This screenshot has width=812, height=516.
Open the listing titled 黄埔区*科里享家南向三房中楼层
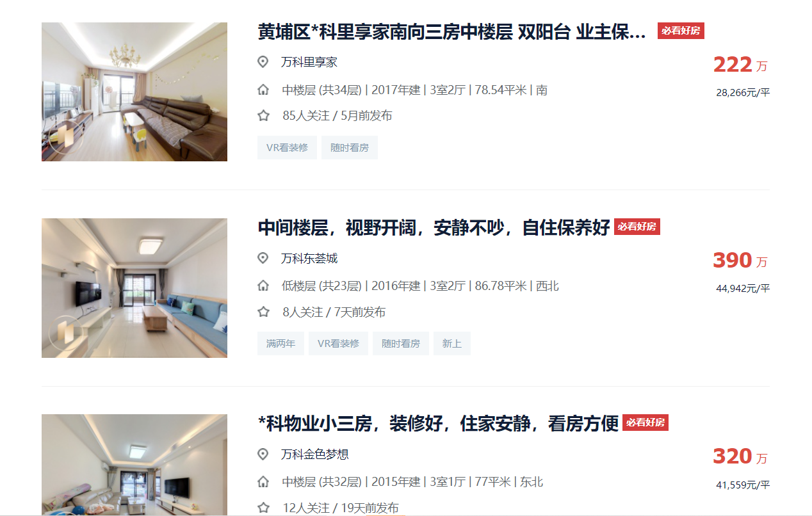point(452,32)
